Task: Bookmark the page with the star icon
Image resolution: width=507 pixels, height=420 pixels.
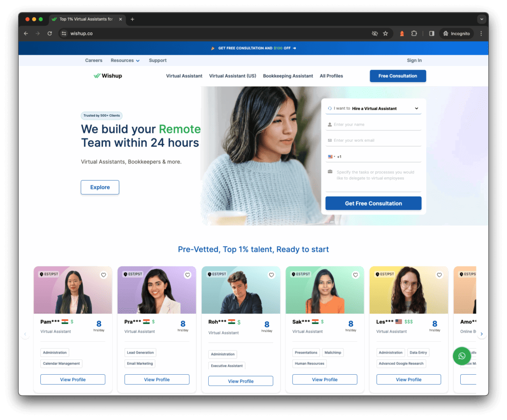Action: pos(385,33)
